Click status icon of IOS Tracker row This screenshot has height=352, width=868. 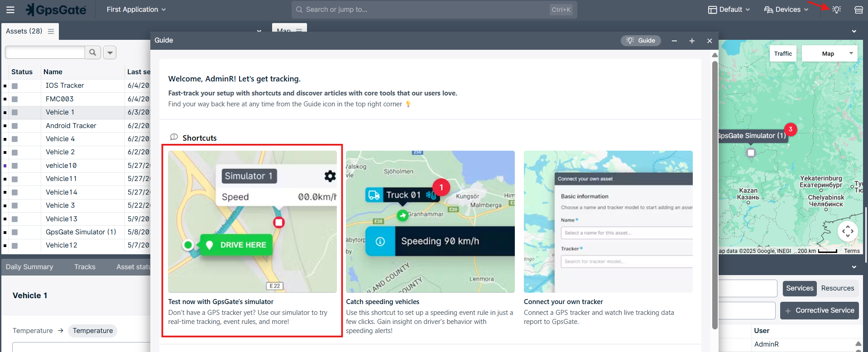14,86
